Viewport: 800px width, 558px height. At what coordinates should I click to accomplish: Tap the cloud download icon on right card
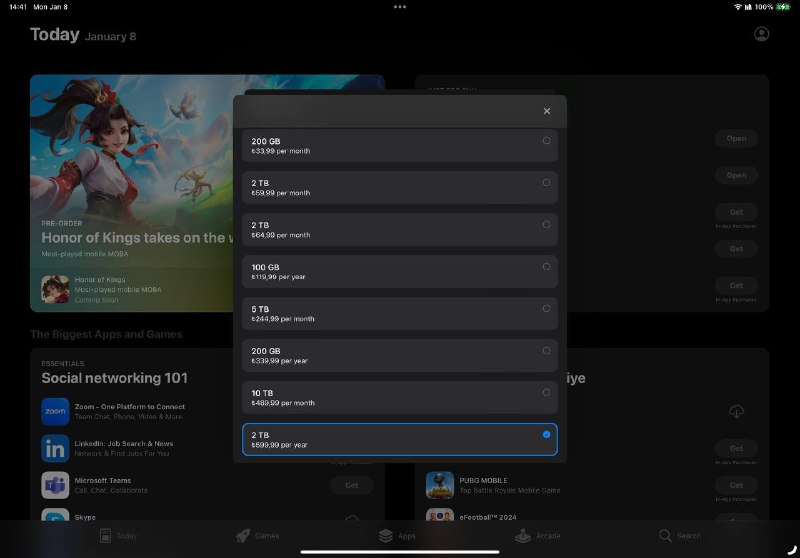tap(736, 411)
